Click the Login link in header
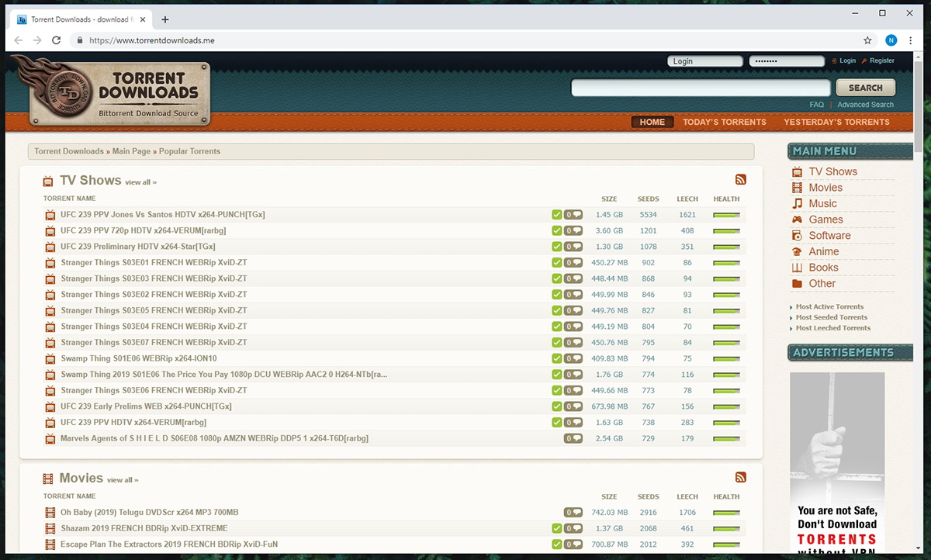931x560 pixels. pyautogui.click(x=848, y=60)
